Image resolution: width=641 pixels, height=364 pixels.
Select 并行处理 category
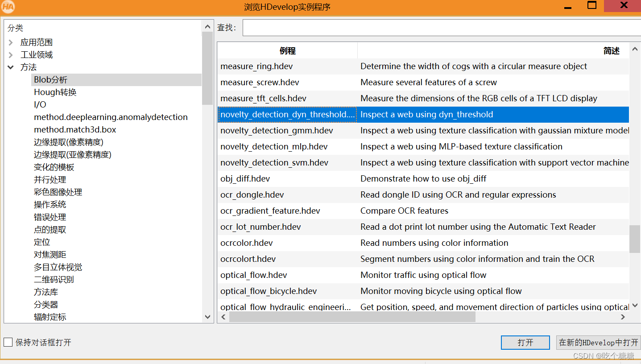50,180
